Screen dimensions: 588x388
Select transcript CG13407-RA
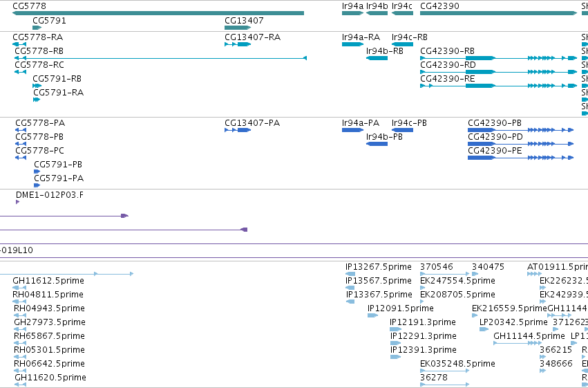tap(238, 44)
